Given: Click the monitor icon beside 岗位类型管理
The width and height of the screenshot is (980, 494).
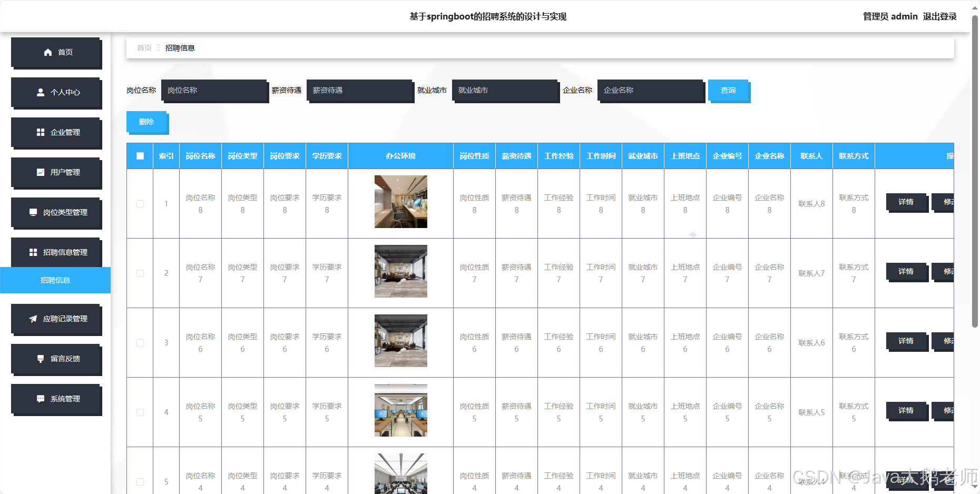Looking at the screenshot, I should tap(33, 212).
